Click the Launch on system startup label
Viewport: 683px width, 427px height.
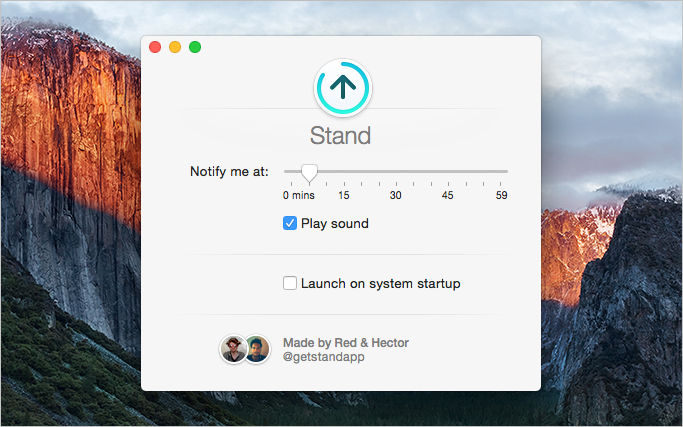coord(381,284)
